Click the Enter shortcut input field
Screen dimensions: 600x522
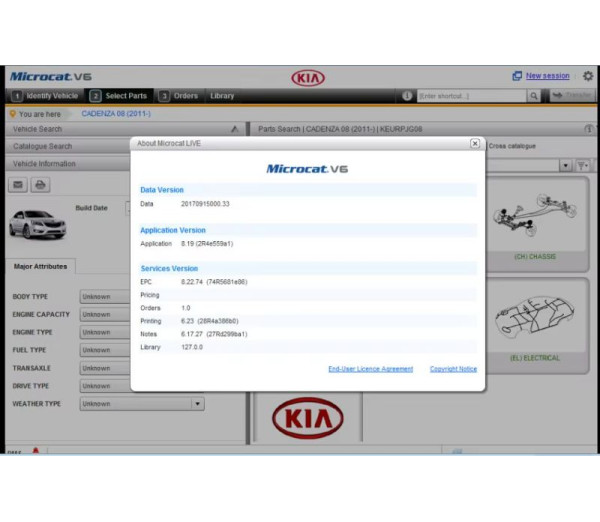(x=469, y=96)
